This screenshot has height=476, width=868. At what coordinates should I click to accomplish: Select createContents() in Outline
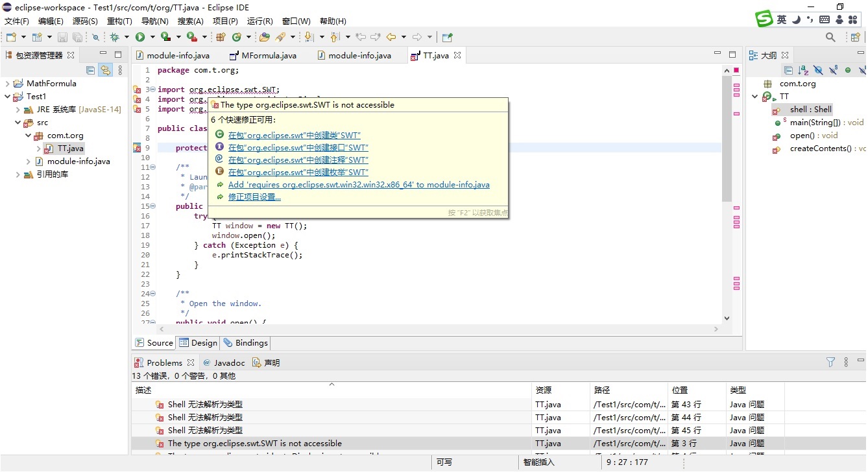pyautogui.click(x=821, y=149)
